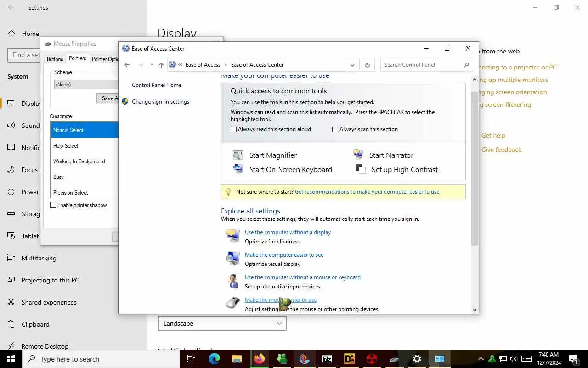Screen dimensions: 588x368
Task: Click the Clipboard icon in Settings sidebar
Action: pos(11,324)
